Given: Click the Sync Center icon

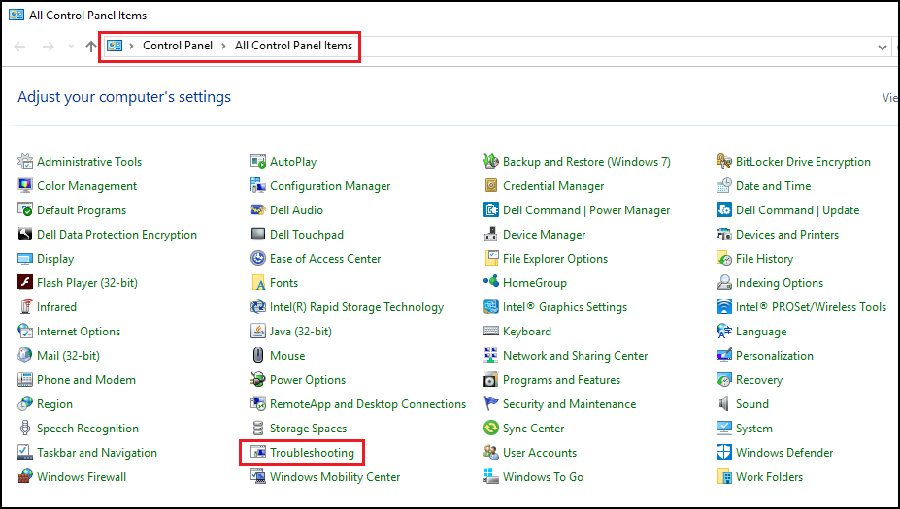Looking at the screenshot, I should click(491, 428).
